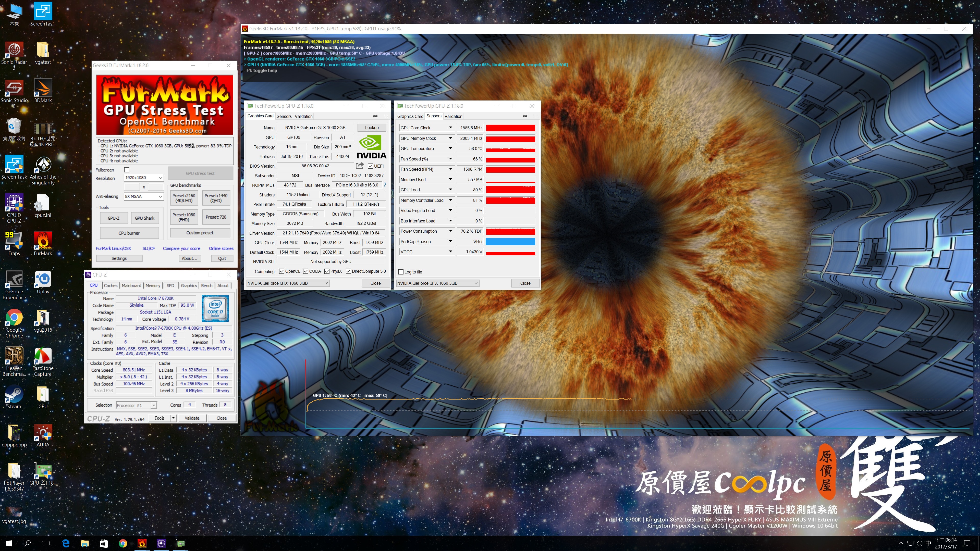This screenshot has height=551, width=980.
Task: Click the screenshot camera icon in the GPU-Z Graphics Card window
Action: (x=375, y=116)
